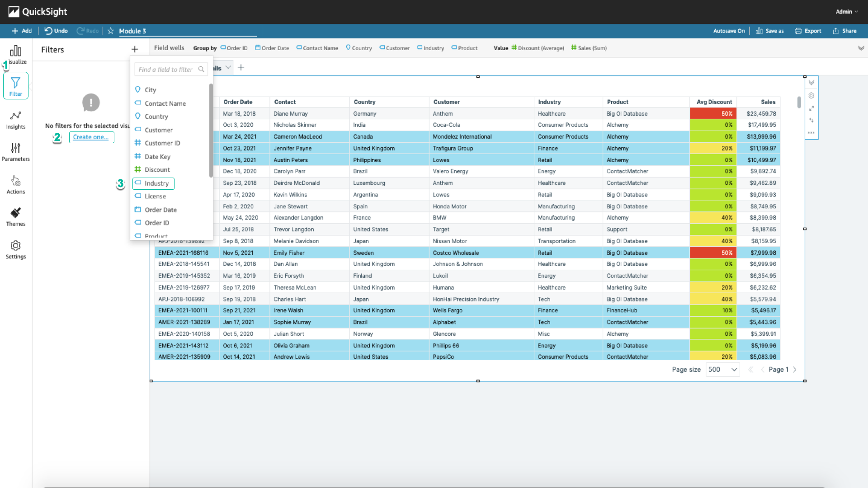The image size is (868, 488).
Task: Pick Industry from the filter field list
Action: pyautogui.click(x=154, y=183)
